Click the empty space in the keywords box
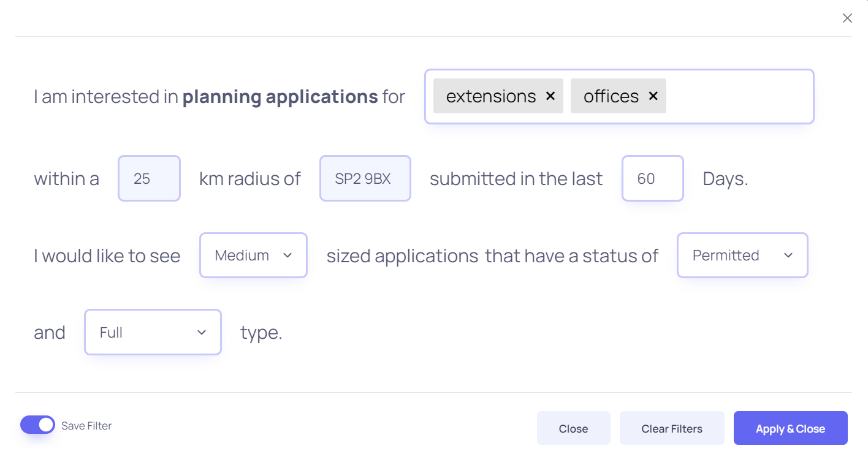 [x=739, y=96]
